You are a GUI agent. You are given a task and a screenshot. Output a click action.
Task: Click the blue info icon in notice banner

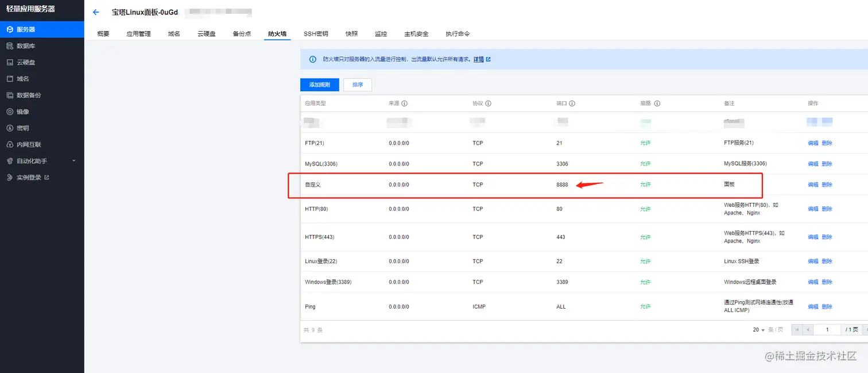click(313, 59)
